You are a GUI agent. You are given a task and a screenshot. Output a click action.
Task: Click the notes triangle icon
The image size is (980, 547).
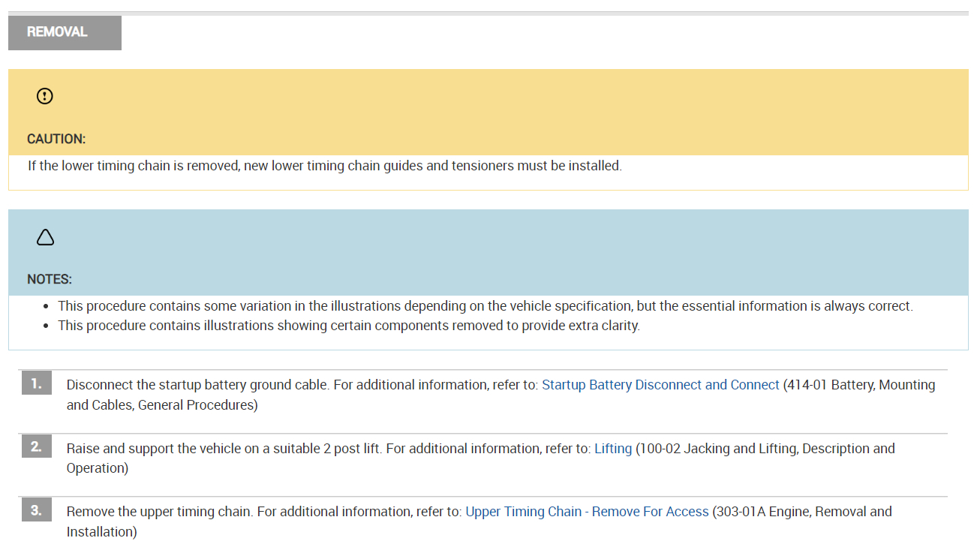[x=45, y=237]
